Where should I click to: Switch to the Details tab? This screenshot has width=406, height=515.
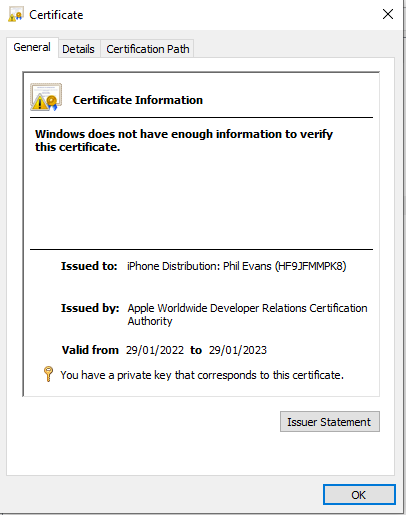[x=78, y=49]
